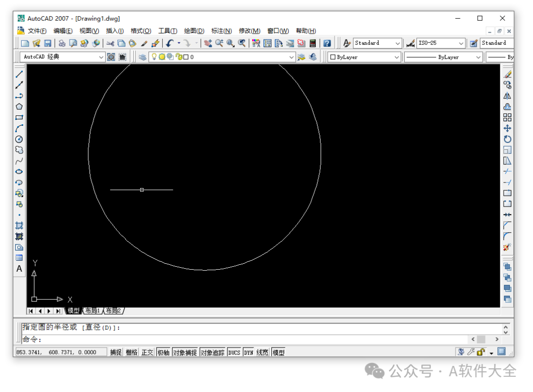Toggle DYN dynamic input

click(x=249, y=352)
